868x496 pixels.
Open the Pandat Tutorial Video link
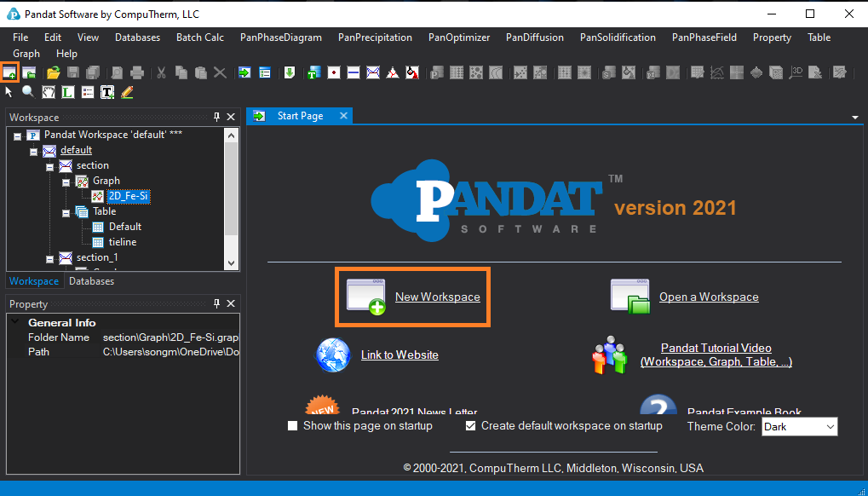pyautogui.click(x=716, y=355)
